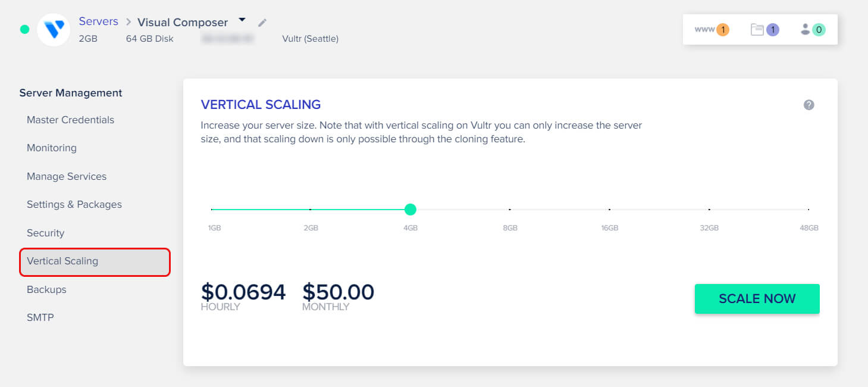Image resolution: width=868 pixels, height=387 pixels.
Task: Click the pencil icon to rename server
Action: point(262,23)
